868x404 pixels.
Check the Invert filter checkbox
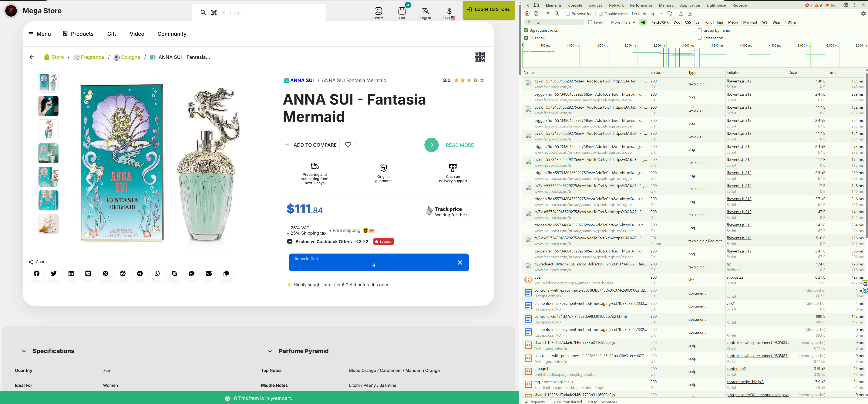590,22
